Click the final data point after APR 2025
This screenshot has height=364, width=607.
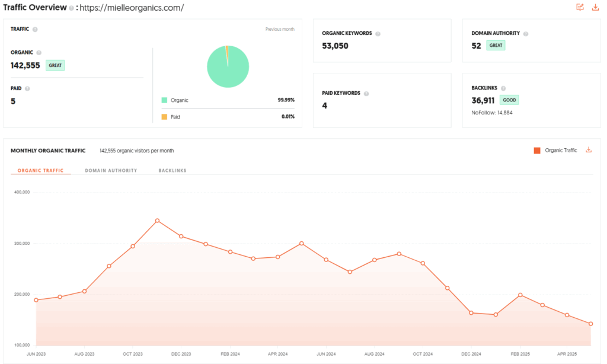click(591, 324)
